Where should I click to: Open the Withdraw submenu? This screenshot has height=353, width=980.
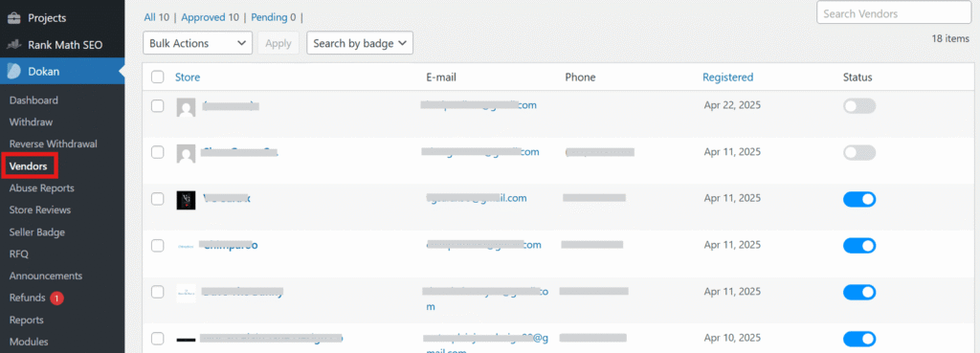pos(32,121)
